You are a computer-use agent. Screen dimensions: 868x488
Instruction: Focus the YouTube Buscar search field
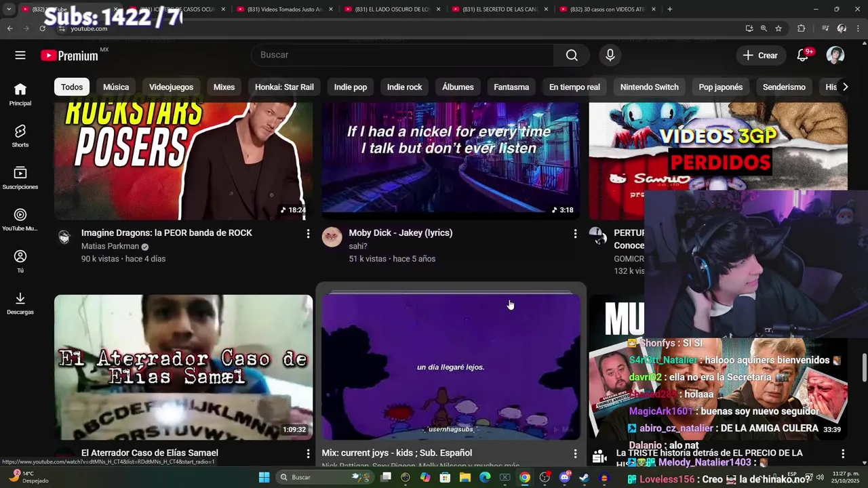coord(403,55)
